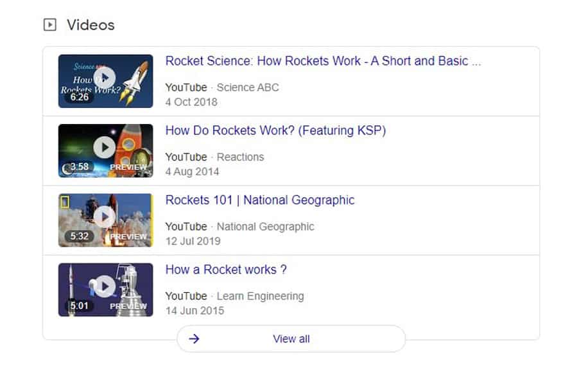Click the 5:01 duration badge
Screen dimensions: 588x368
coord(80,306)
